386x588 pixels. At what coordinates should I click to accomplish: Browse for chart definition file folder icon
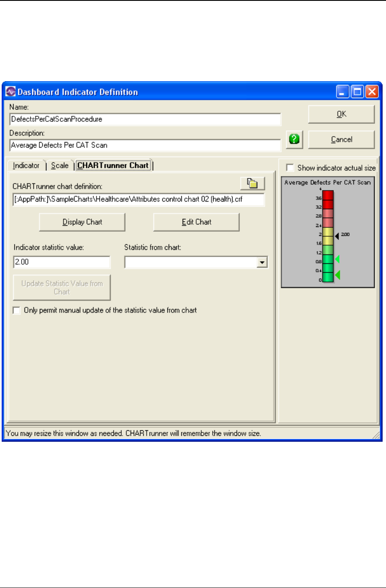(x=252, y=183)
